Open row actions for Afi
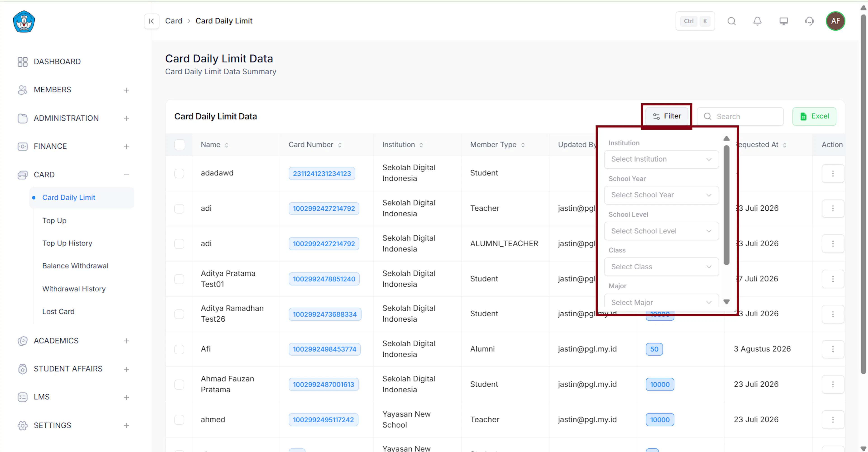 (x=833, y=349)
